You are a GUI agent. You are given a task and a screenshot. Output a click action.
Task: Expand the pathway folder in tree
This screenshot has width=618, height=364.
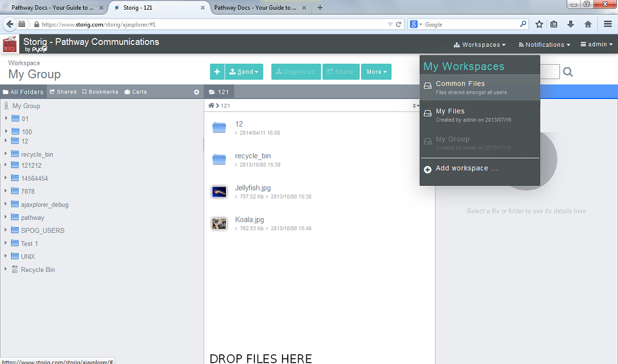point(6,217)
